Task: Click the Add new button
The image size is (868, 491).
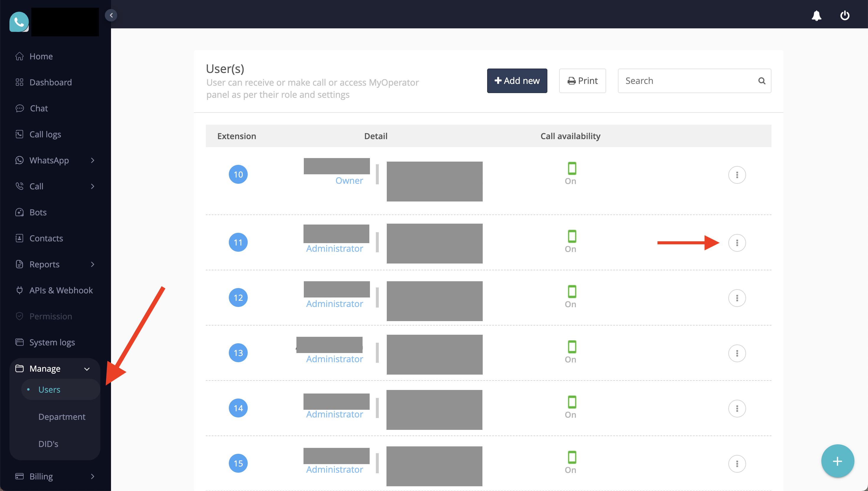Action: 517,81
